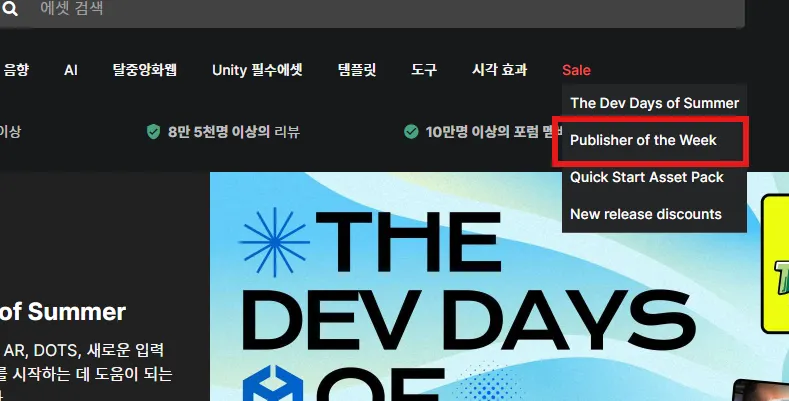Choose The Dev Days of Summer entry

(654, 103)
